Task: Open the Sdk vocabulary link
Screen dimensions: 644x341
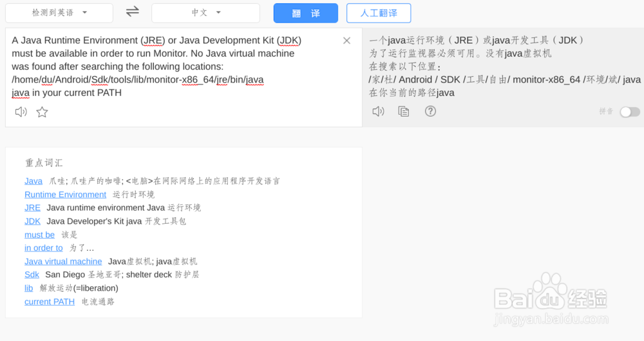Action: (32, 275)
